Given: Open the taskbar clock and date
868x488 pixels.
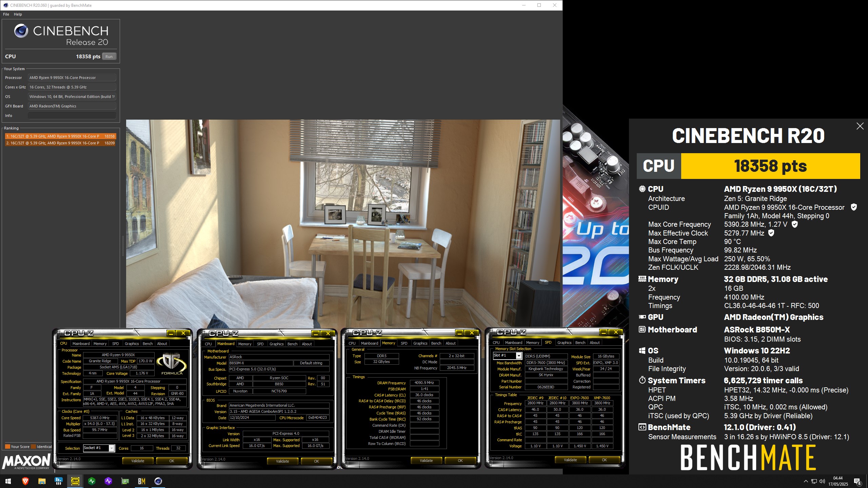Looking at the screenshot, I should coord(838,481).
